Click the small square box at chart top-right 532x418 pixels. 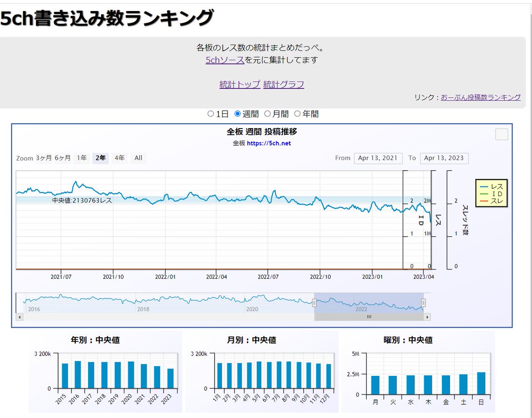pyautogui.click(x=501, y=134)
